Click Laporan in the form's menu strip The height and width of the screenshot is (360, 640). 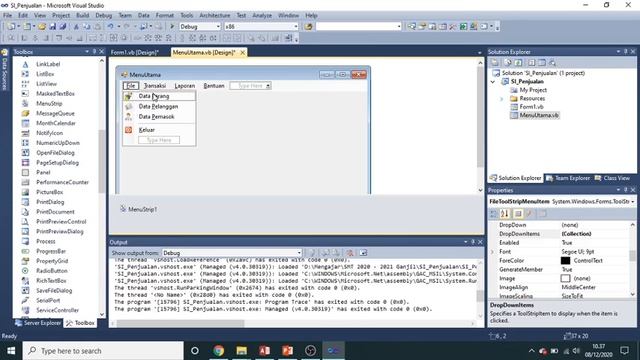184,86
